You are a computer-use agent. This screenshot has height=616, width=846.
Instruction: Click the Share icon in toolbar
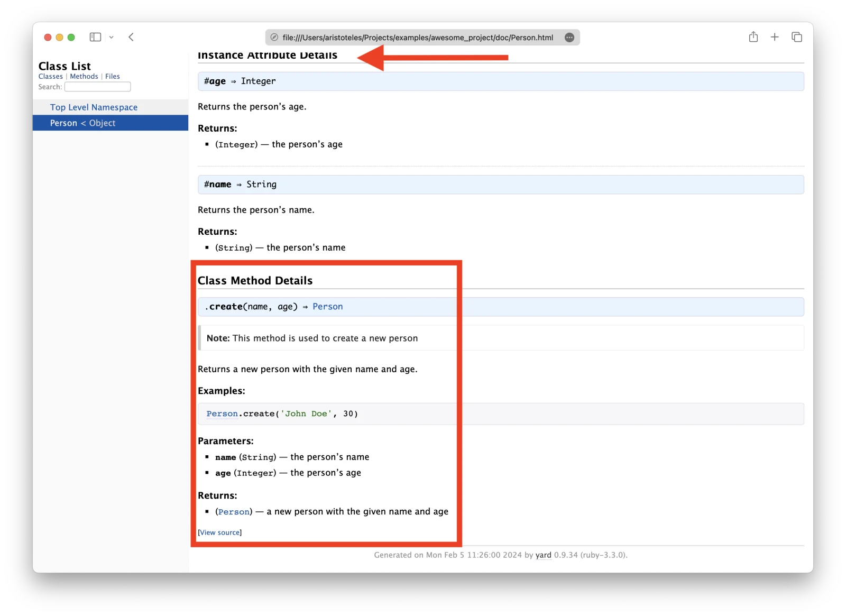753,36
